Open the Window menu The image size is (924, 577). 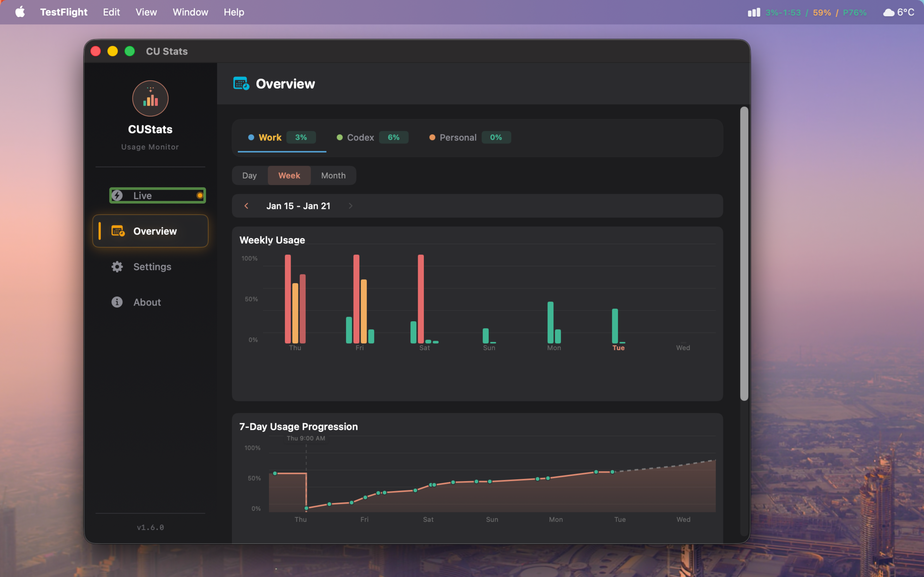[x=191, y=12]
